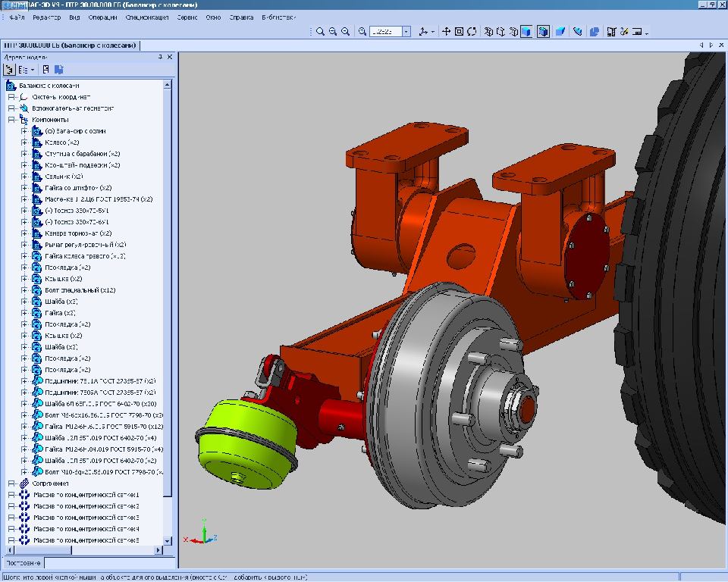Image resolution: width=728 pixels, height=582 pixels.
Task: Click the model tree vertical scrollbar
Action: [x=168, y=303]
